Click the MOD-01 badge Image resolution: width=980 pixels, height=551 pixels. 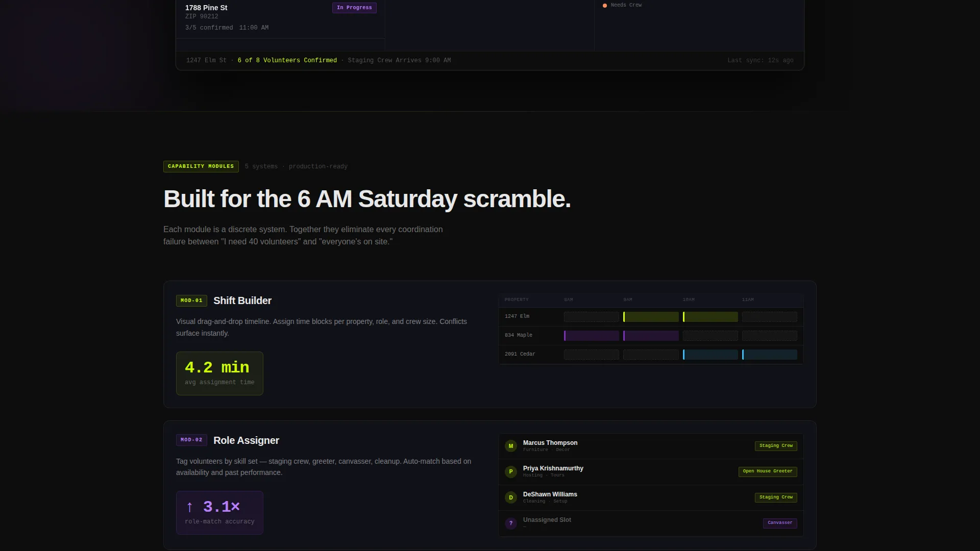191,300
